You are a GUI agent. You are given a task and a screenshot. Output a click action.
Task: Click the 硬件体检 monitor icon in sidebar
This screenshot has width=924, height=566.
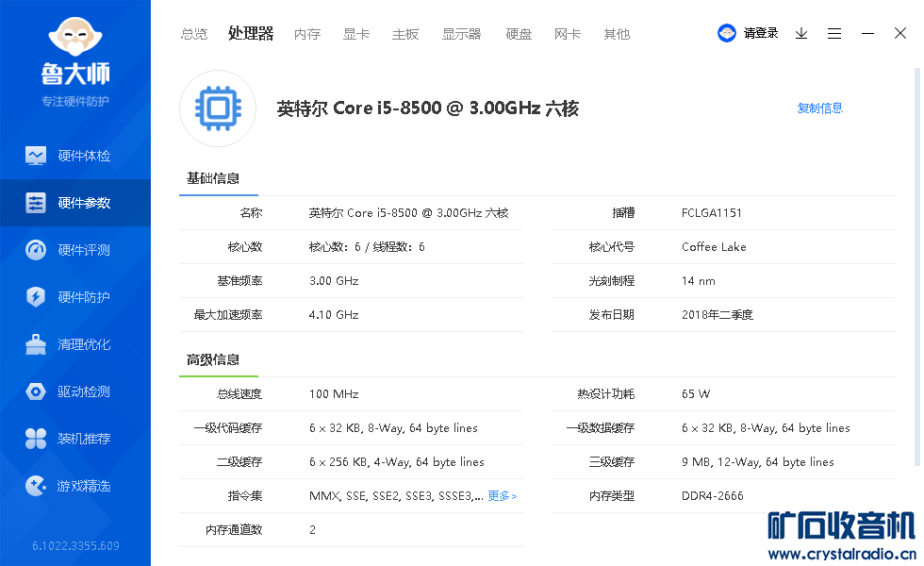coord(36,156)
